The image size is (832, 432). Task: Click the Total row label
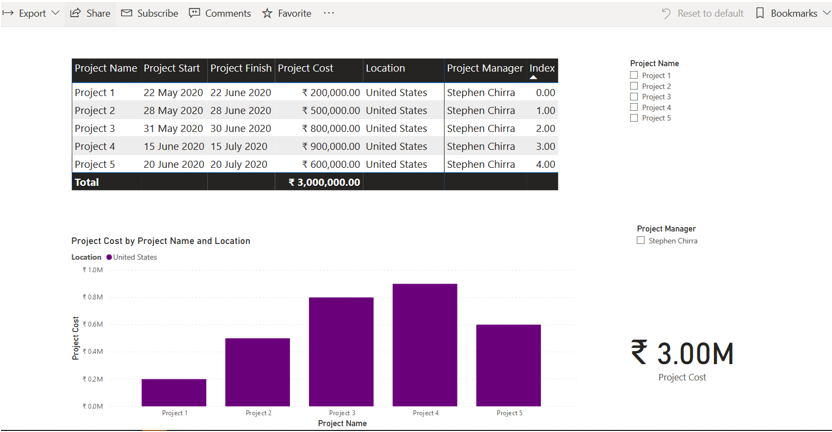coord(86,182)
